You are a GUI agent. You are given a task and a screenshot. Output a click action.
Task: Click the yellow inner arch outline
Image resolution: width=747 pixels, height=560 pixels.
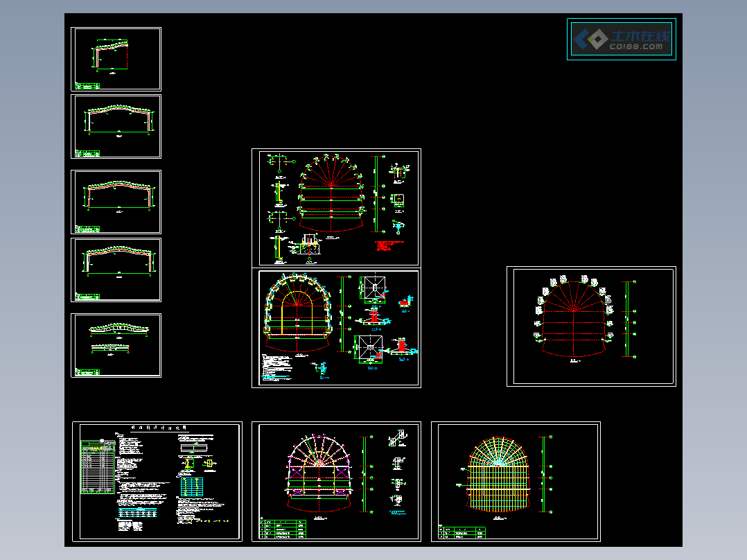(x=297, y=312)
